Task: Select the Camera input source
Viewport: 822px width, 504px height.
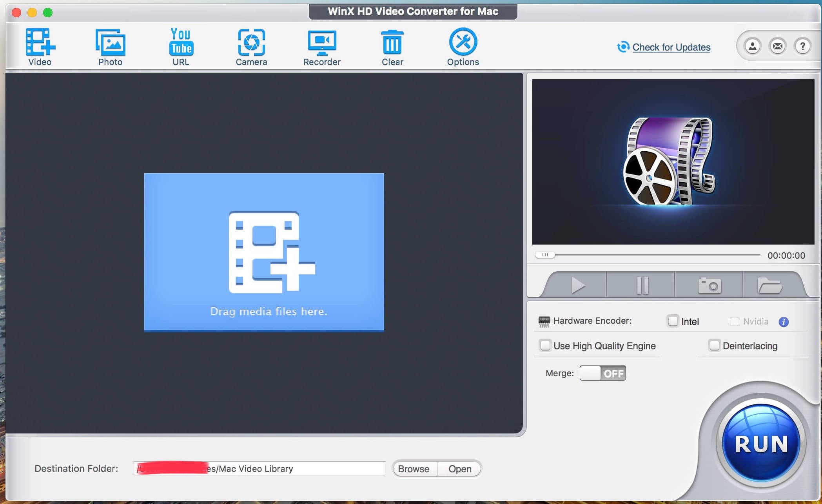Action: [x=251, y=47]
